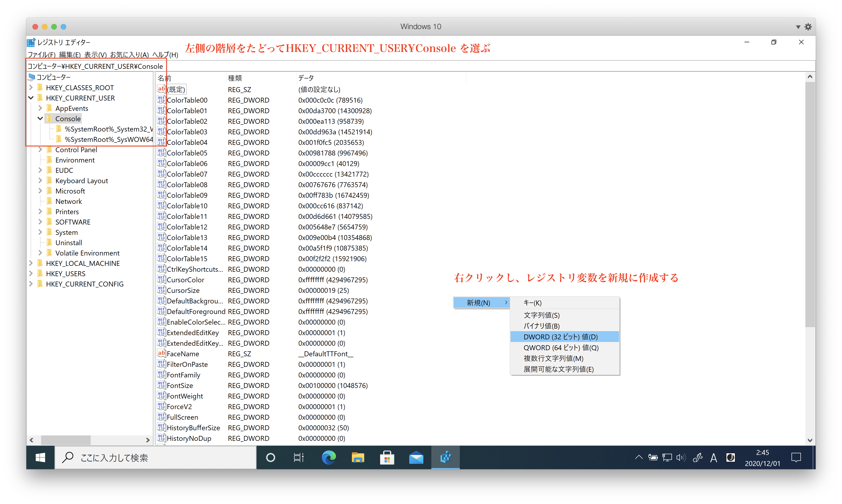Expand HKEY_CLASSES_ROOT tree node
Viewport: 842px width, 504px height.
31,88
